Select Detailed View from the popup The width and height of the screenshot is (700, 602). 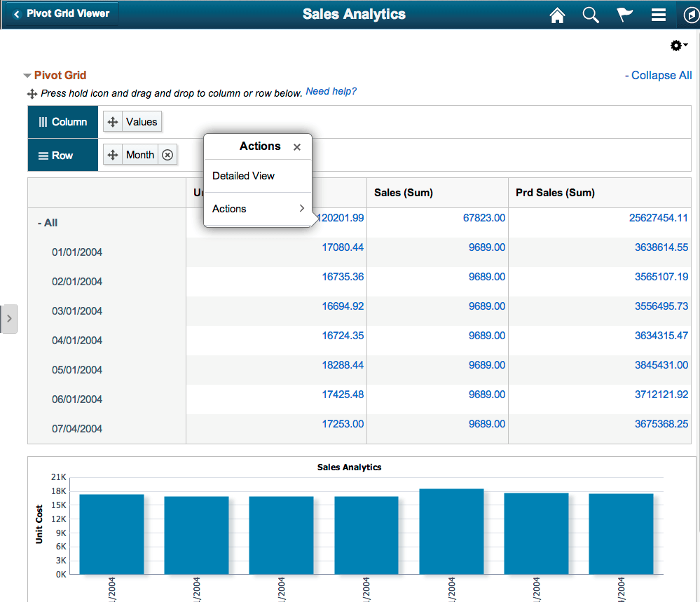point(243,176)
